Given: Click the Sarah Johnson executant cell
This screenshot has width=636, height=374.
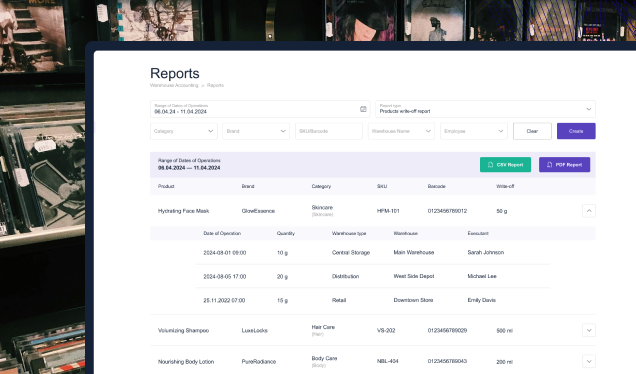Looking at the screenshot, I should (486, 252).
